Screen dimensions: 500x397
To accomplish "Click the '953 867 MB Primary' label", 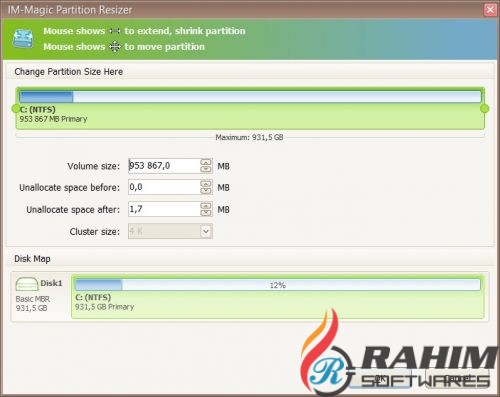I will [53, 119].
